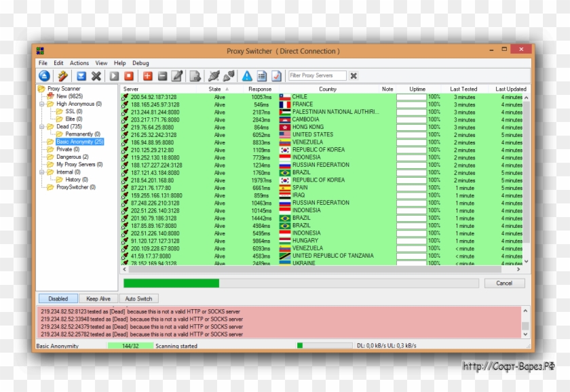The image size is (570, 392).
Task: Select the Private (0) folder
Action: tap(68, 149)
